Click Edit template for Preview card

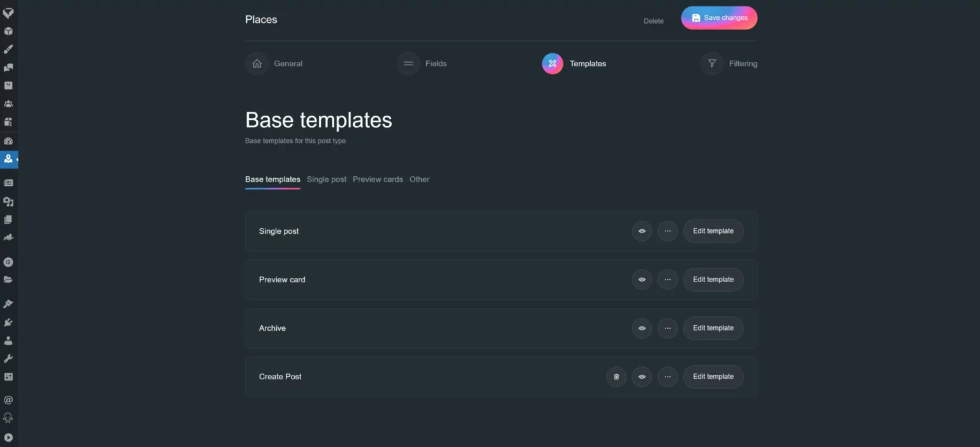point(713,280)
